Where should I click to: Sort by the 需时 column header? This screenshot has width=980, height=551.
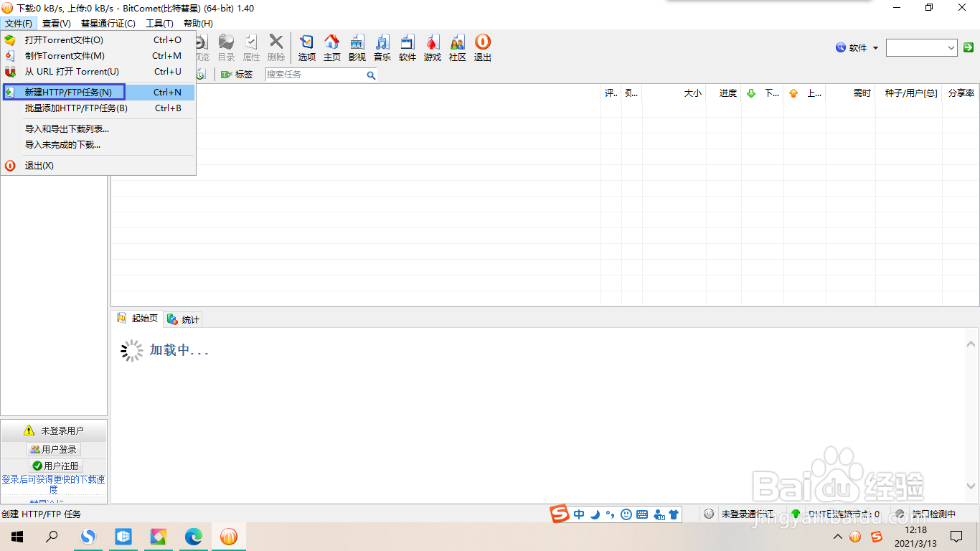click(850, 93)
